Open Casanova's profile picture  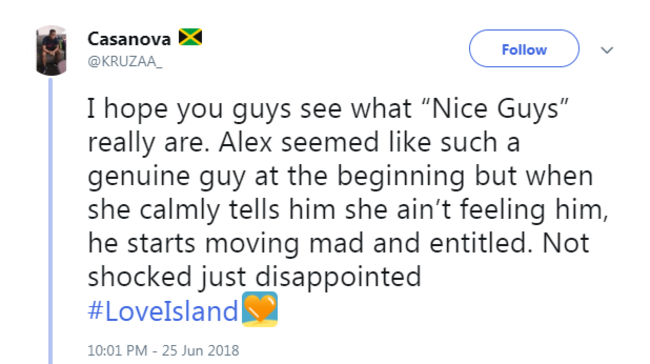tap(51, 50)
